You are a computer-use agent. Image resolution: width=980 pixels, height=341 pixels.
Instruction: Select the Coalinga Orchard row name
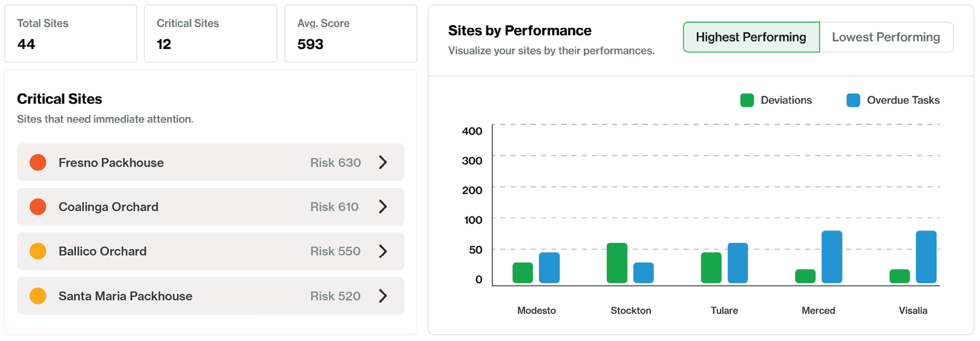click(108, 207)
